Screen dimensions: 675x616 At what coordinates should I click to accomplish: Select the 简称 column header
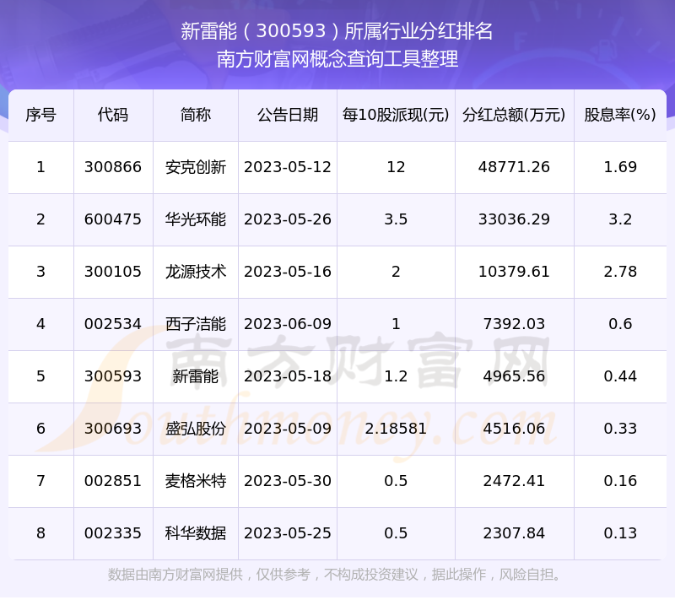click(x=196, y=115)
